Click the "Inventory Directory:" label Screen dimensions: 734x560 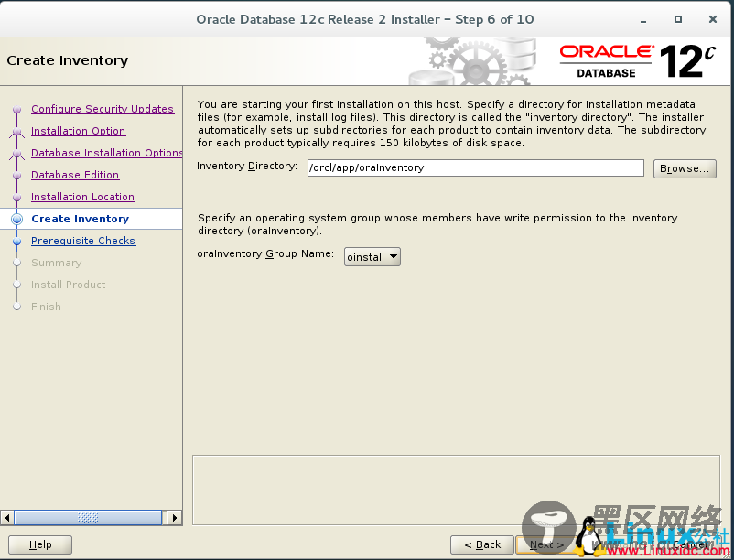click(247, 167)
